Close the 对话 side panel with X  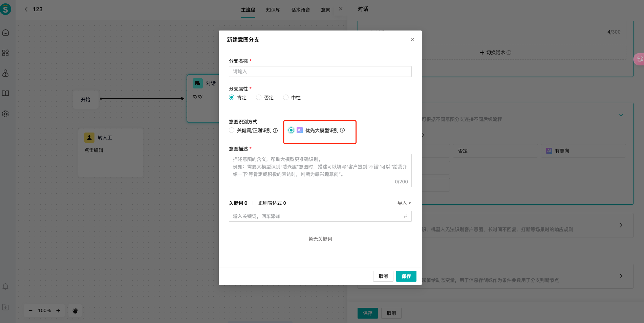tap(341, 9)
